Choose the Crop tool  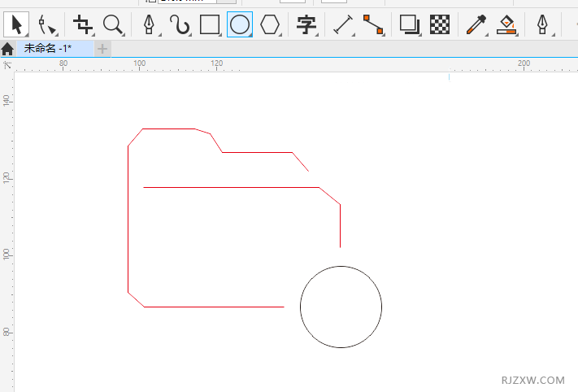(83, 25)
